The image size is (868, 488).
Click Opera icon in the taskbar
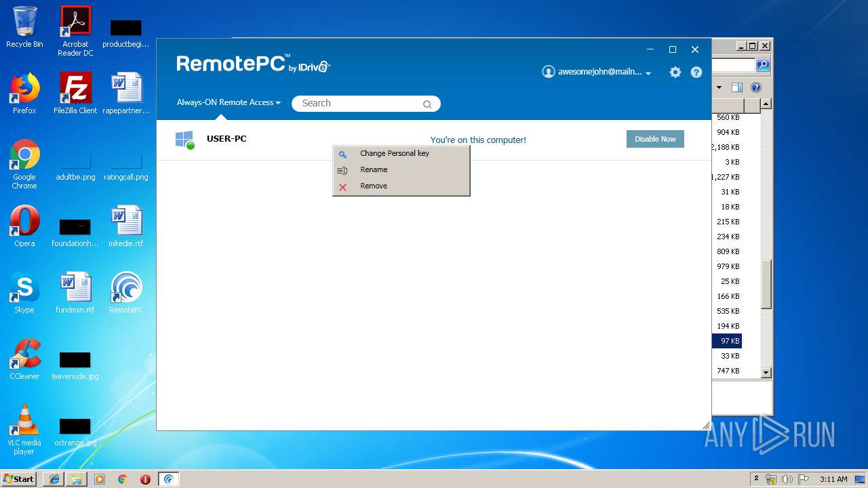pyautogui.click(x=145, y=479)
